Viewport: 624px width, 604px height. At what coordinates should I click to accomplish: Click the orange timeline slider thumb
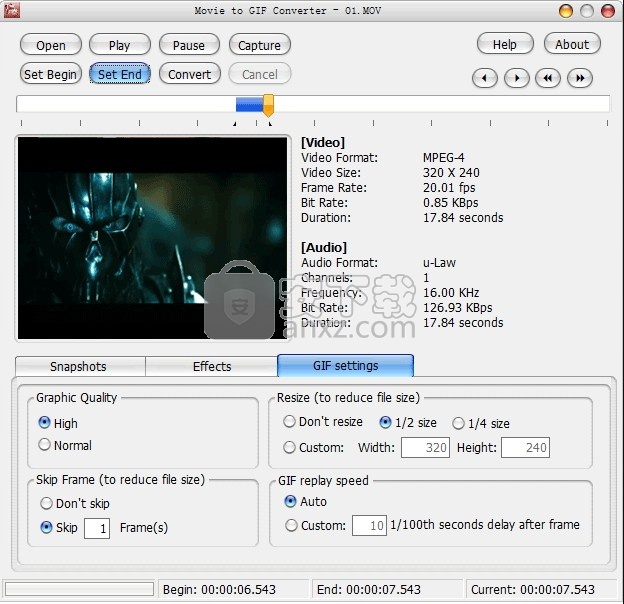coord(269,105)
